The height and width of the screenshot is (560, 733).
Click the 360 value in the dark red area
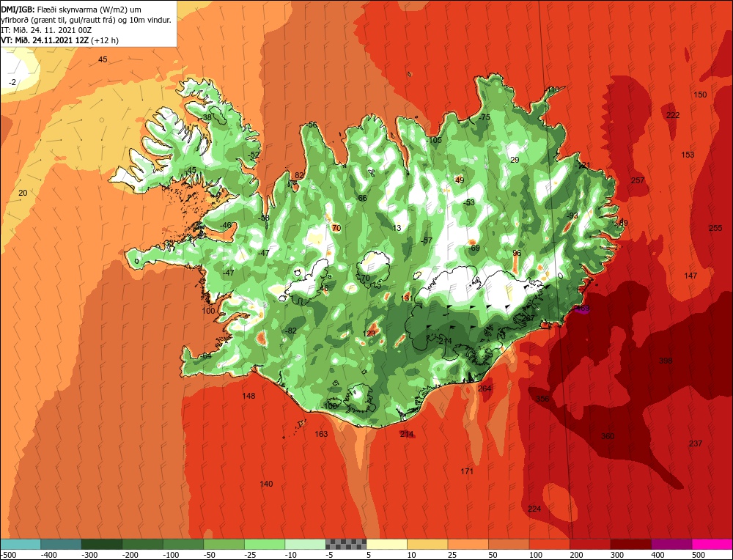pos(608,436)
